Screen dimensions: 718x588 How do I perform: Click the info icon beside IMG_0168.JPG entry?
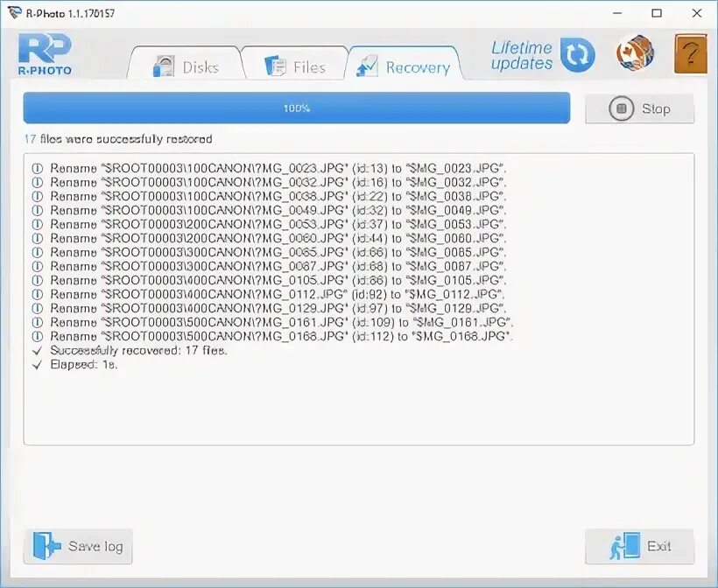37,336
